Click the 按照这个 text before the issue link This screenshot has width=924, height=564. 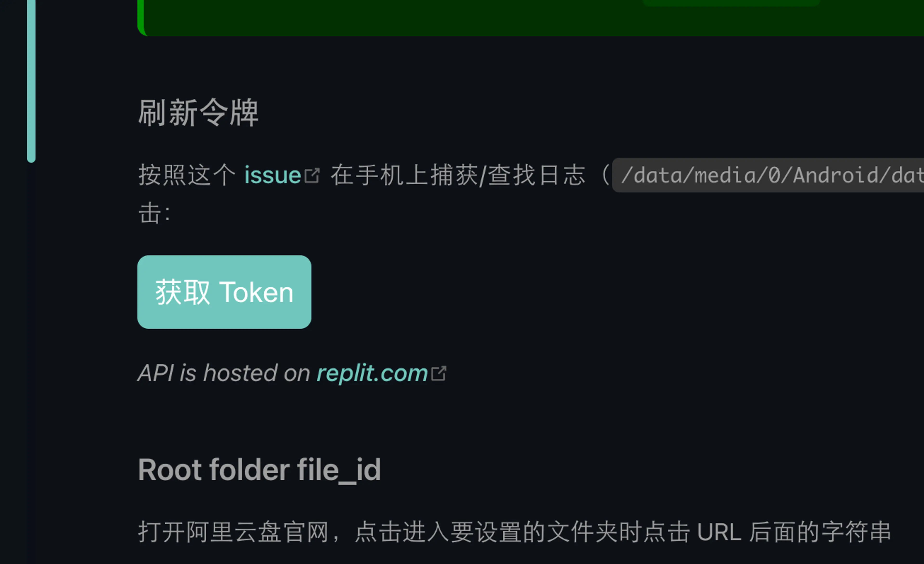click(187, 175)
